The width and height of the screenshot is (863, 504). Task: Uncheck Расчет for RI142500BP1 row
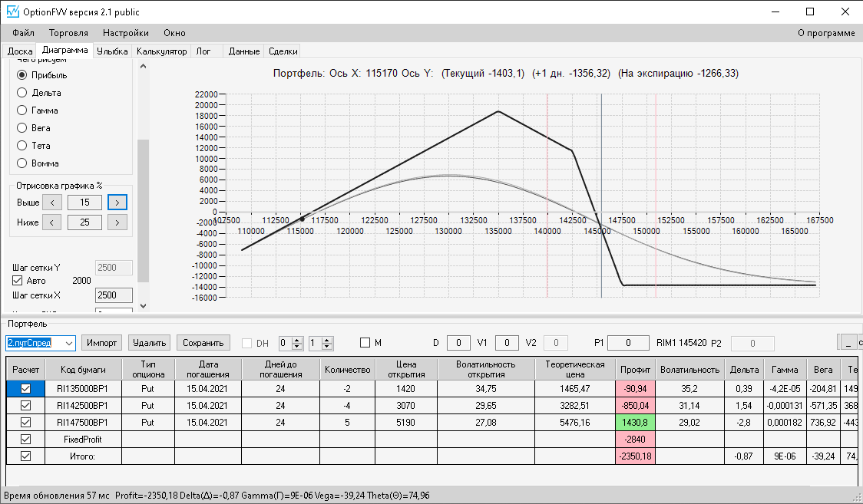coord(25,406)
